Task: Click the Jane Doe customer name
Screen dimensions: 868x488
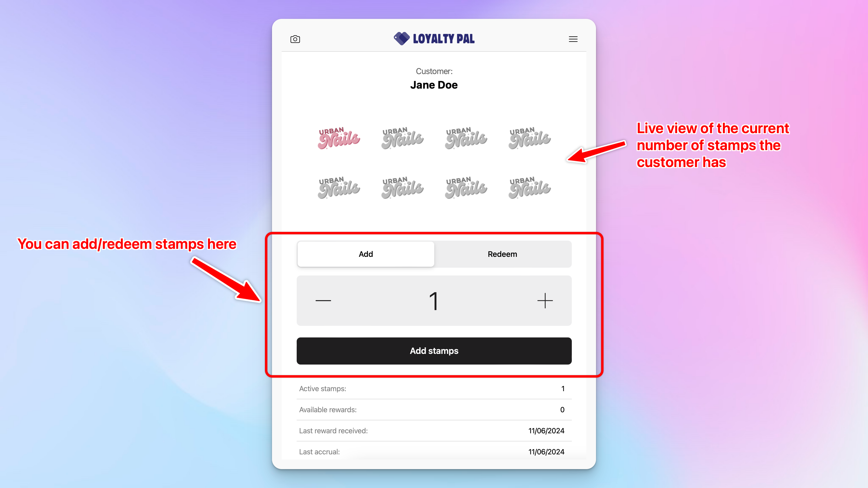Action: [434, 85]
